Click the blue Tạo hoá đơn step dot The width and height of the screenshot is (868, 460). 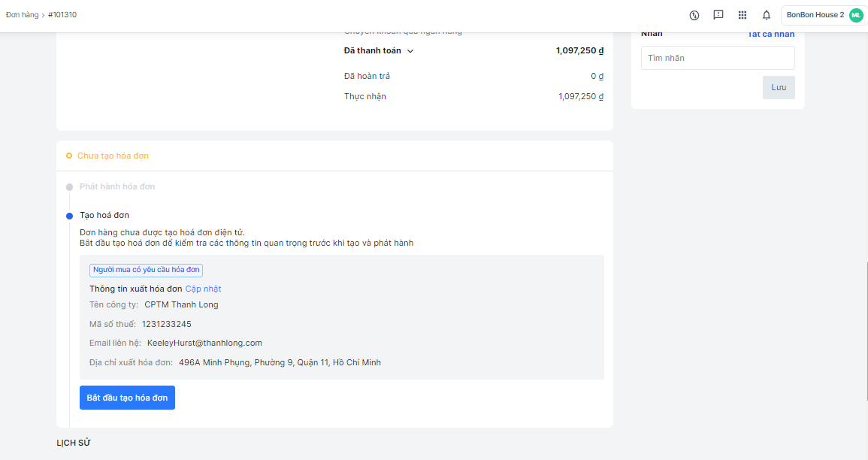[x=69, y=216]
